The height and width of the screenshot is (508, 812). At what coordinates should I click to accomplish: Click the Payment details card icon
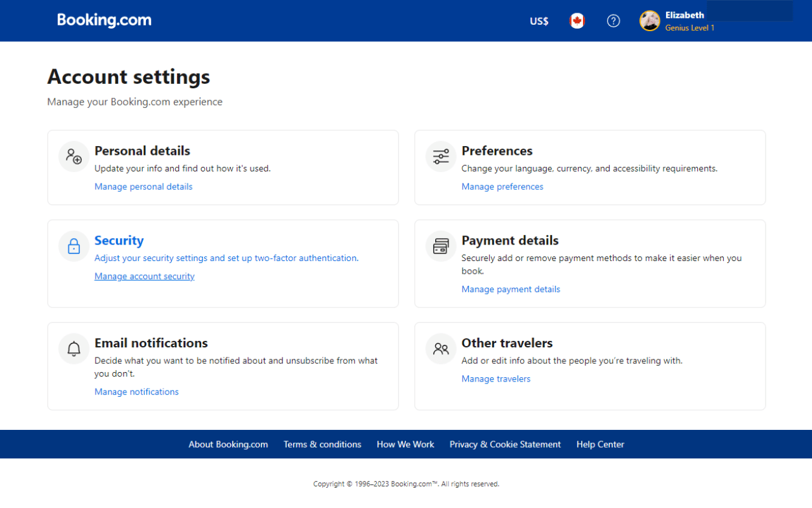(440, 246)
